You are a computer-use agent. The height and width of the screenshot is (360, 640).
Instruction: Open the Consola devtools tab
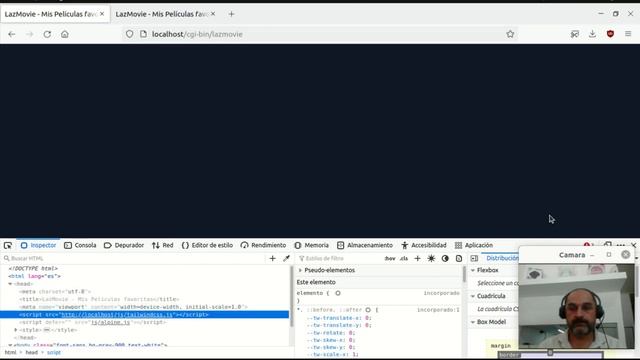click(80, 245)
